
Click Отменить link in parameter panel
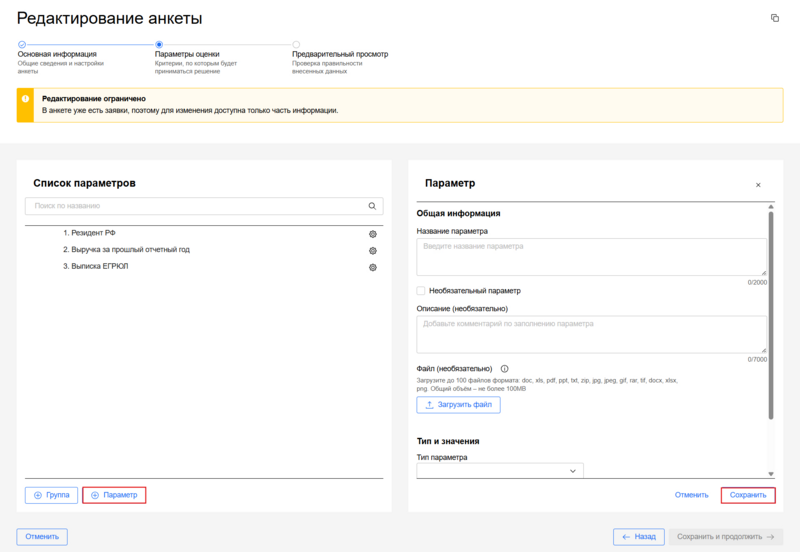pos(691,495)
